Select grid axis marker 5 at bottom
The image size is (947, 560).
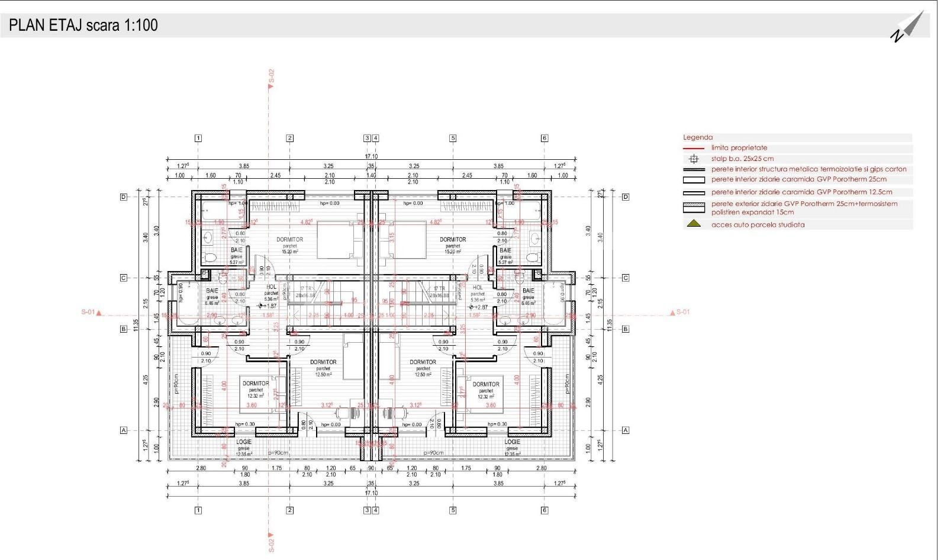point(453,510)
